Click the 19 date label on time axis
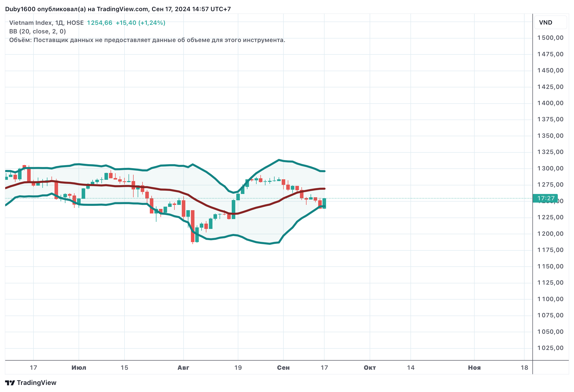The width and height of the screenshot is (574, 392). (238, 368)
